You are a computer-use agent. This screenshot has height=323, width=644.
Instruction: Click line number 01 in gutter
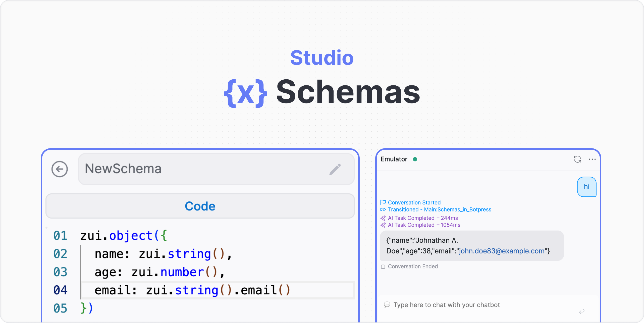click(x=60, y=236)
